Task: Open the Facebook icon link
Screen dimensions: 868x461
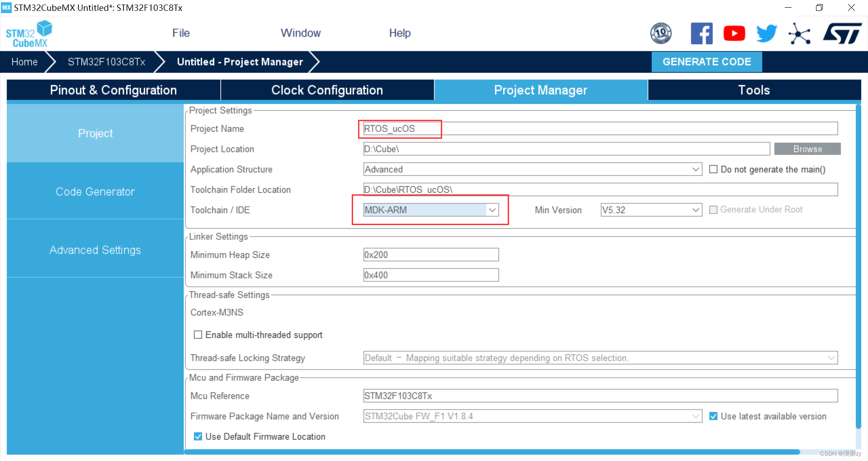Action: coord(702,33)
